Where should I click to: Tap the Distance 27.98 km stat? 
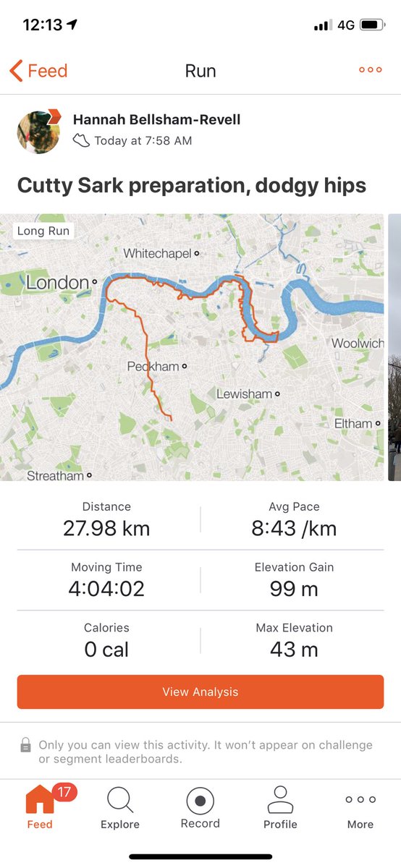click(x=106, y=519)
